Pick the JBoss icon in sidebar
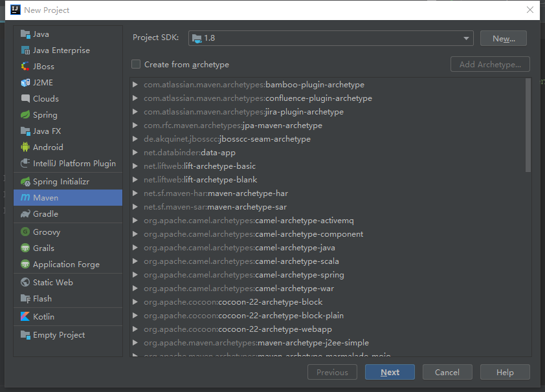The image size is (545, 392). [x=25, y=67]
